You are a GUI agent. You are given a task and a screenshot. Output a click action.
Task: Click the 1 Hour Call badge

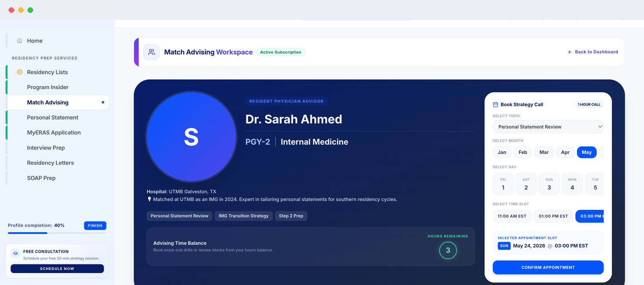pyautogui.click(x=589, y=104)
